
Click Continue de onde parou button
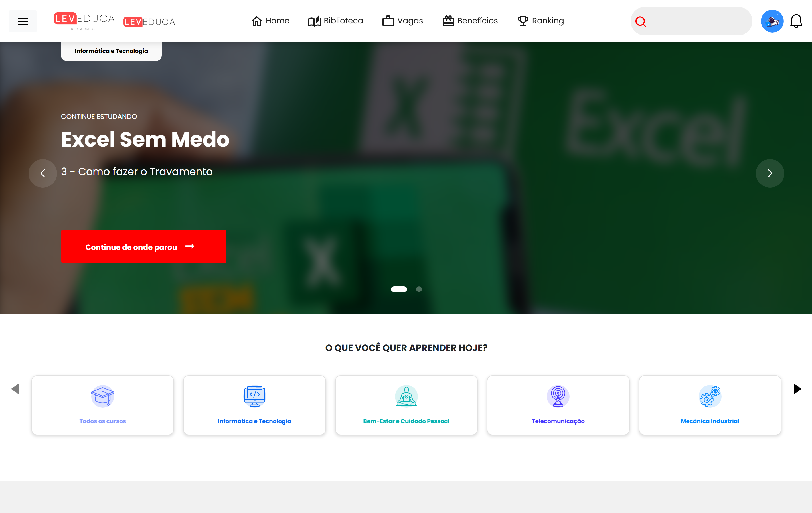[x=144, y=246]
